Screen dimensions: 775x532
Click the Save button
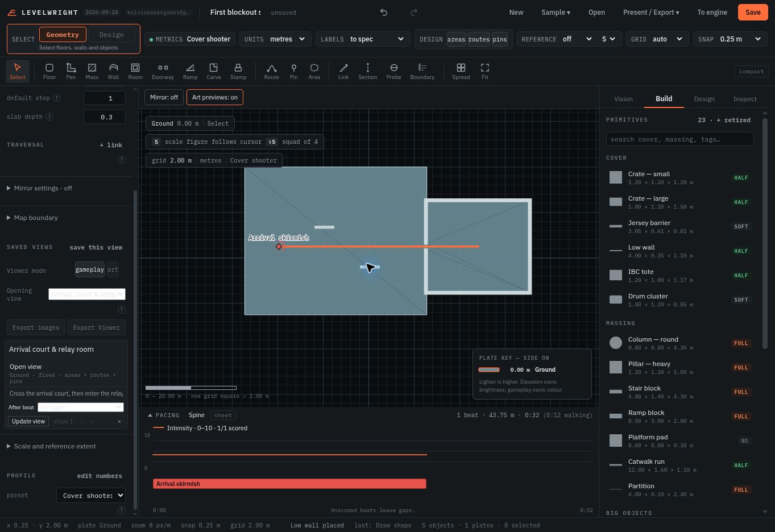tap(753, 13)
